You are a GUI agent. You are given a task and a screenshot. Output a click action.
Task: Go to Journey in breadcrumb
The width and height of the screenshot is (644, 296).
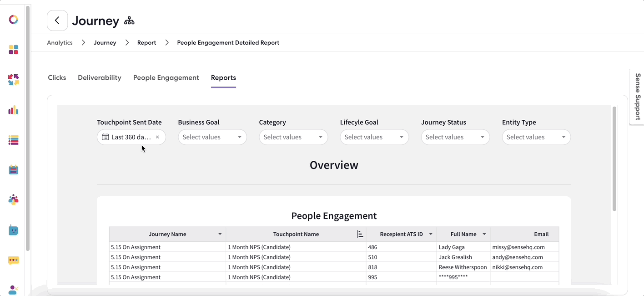pyautogui.click(x=105, y=42)
